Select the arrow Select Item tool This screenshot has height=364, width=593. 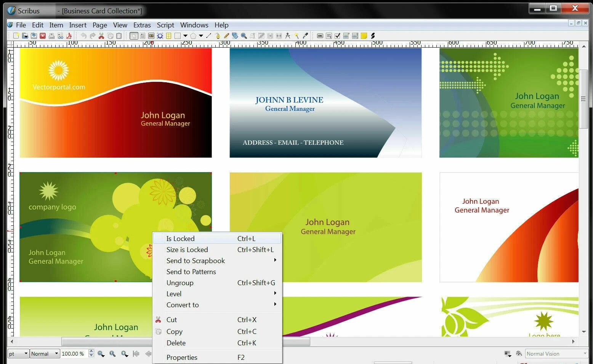click(x=134, y=36)
